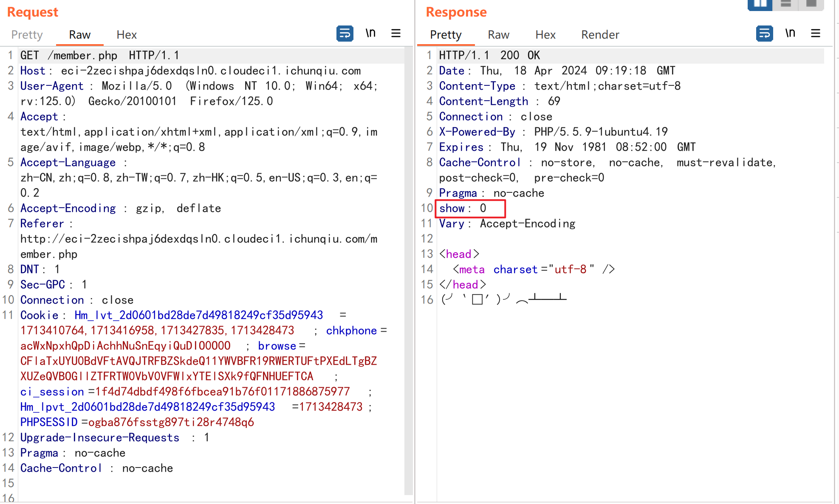The width and height of the screenshot is (839, 504).
Task: Open Request panel hamburger options menu
Action: coord(396,34)
